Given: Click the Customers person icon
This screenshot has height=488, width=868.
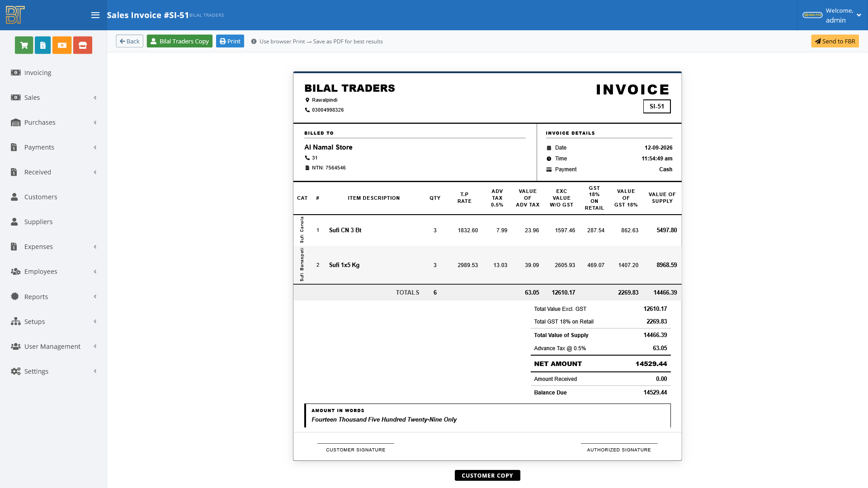Looking at the screenshot, I should (x=14, y=197).
